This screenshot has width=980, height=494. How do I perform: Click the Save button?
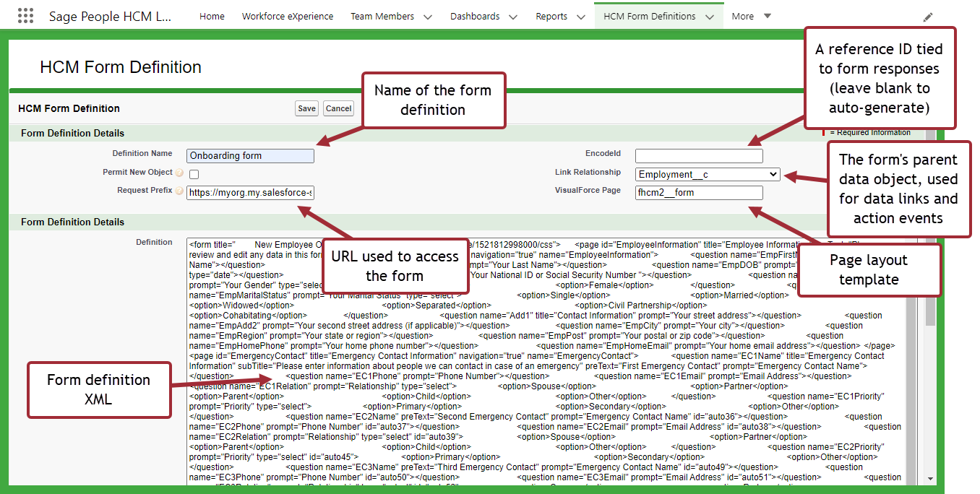tap(306, 108)
